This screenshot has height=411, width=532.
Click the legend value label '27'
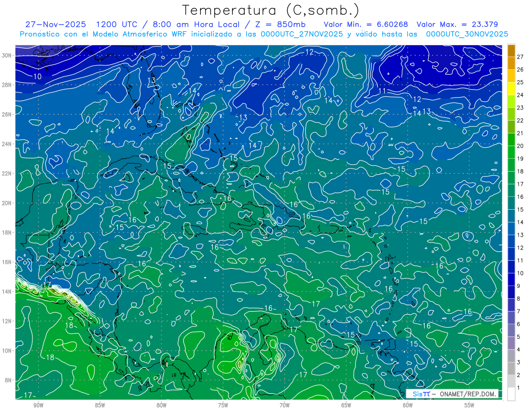tap(520, 57)
